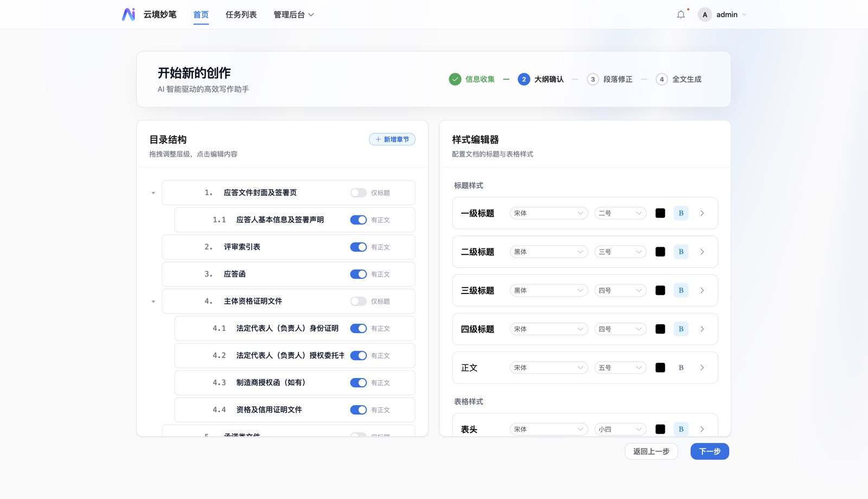Turn off 应答函 content switch
The image size is (868, 499).
[x=358, y=274]
